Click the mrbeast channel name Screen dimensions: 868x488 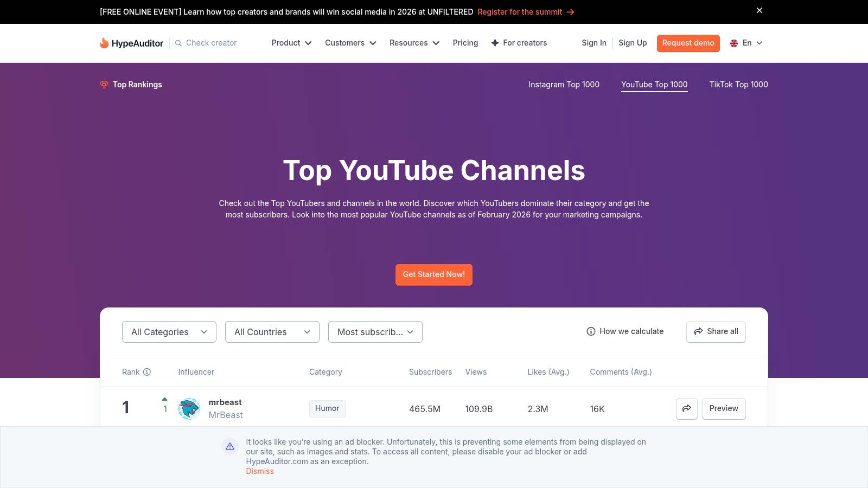click(225, 402)
